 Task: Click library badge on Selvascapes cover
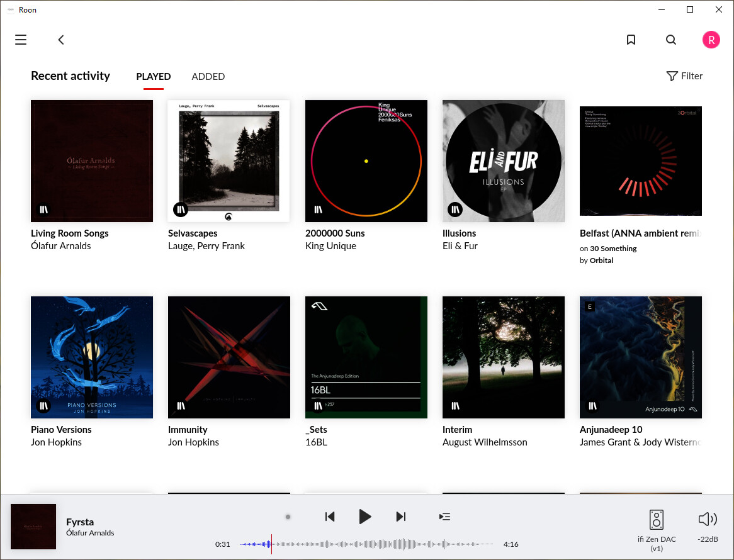[x=181, y=210]
